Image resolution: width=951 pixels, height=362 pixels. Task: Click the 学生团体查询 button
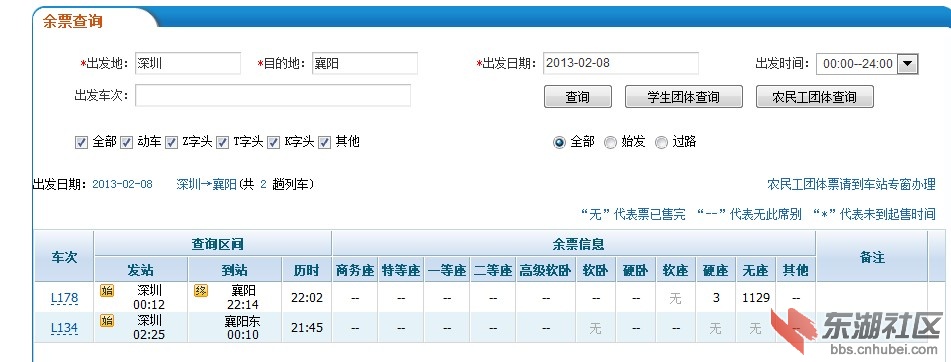pyautogui.click(x=684, y=97)
